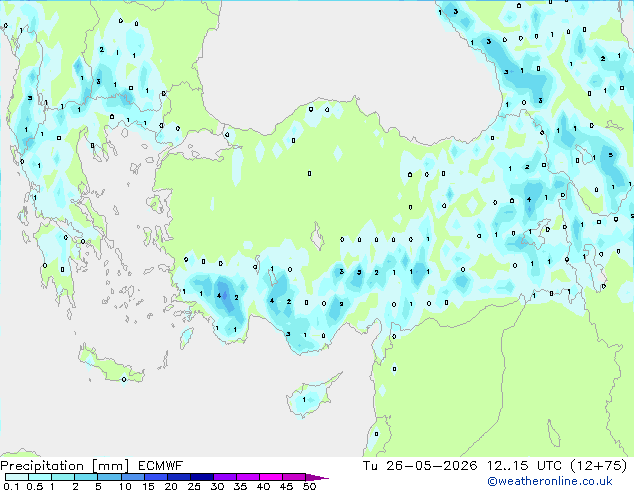Image resolution: width=634 pixels, height=490 pixels.
Task: Click the legend value '0.1'
Action: click(x=11, y=486)
